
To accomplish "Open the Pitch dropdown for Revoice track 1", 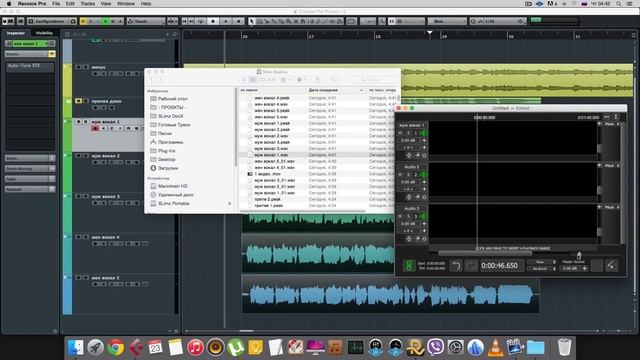I will (611, 124).
